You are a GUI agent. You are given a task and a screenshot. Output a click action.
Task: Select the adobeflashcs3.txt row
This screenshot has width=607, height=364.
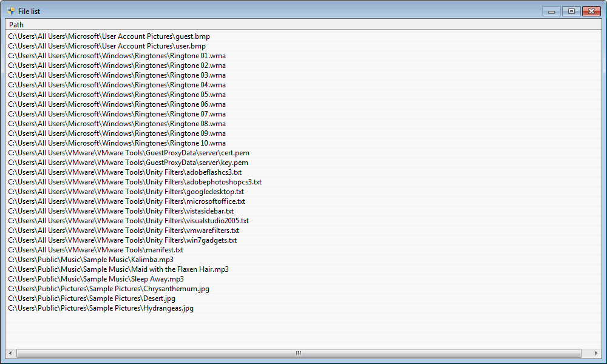(x=303, y=172)
